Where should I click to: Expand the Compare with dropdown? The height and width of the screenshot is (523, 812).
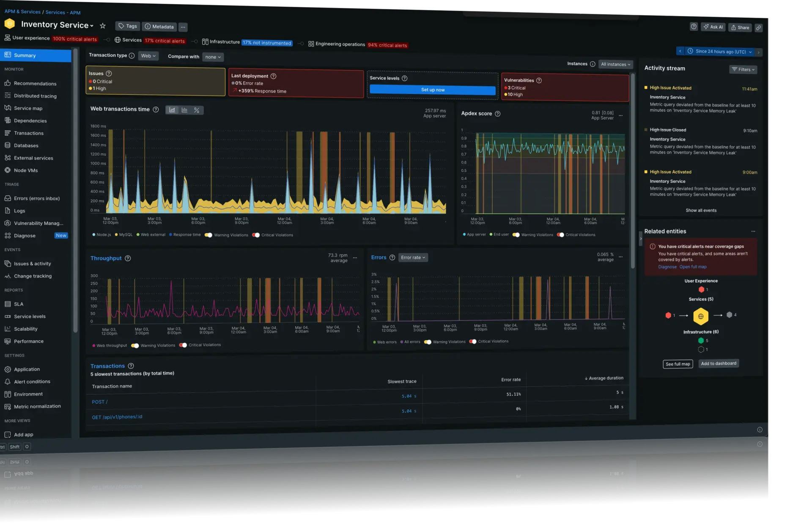213,57
